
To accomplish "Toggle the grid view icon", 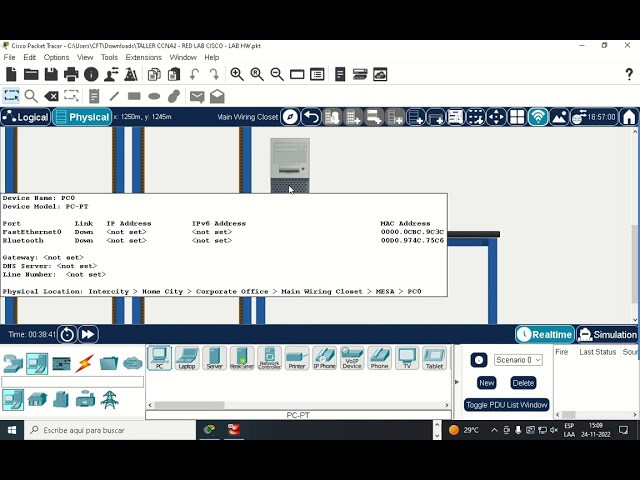I will 517,118.
